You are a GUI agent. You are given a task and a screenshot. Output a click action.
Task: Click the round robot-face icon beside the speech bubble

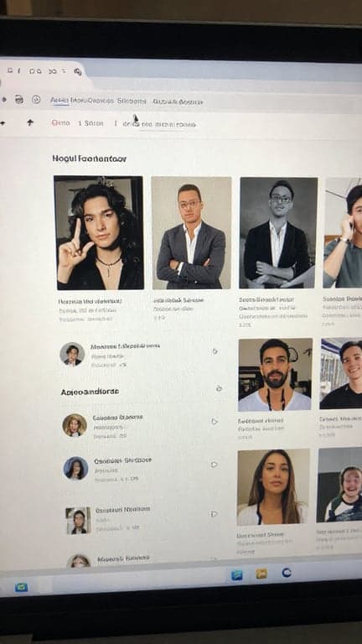pos(19,100)
